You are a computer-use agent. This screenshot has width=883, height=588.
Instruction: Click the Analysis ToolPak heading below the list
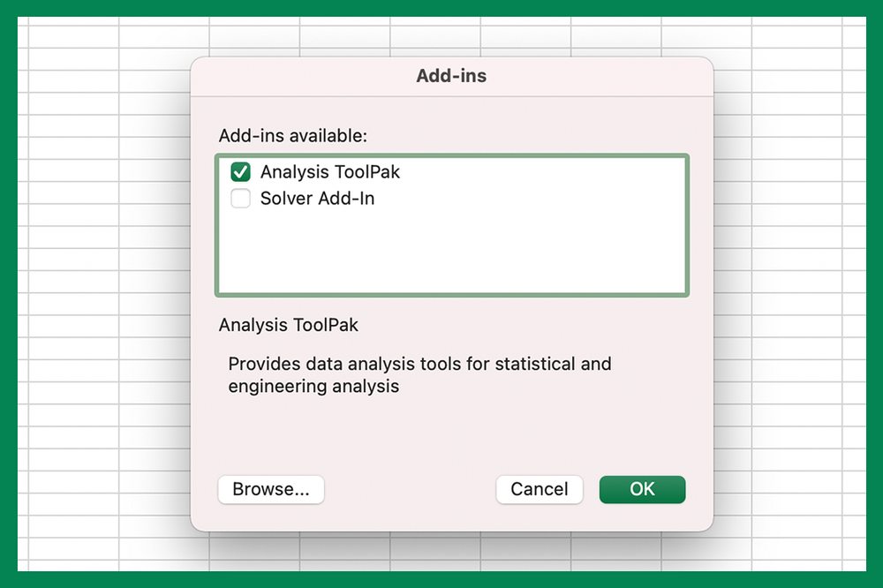pyautogui.click(x=289, y=325)
